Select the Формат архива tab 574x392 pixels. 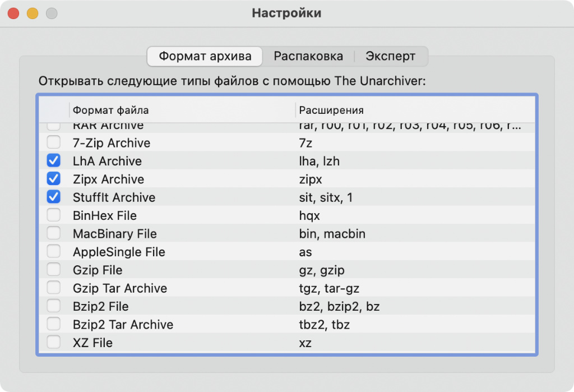pyautogui.click(x=204, y=56)
